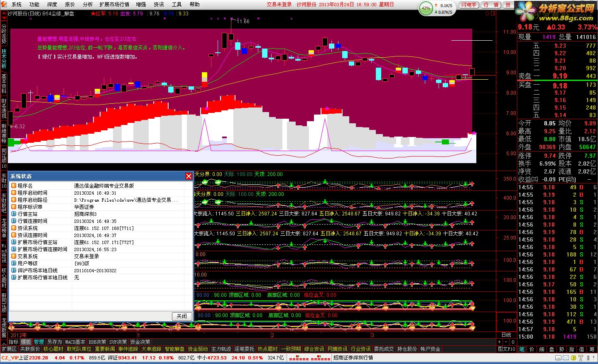This screenshot has height=364, width=598.
Task: Open 逐笔委托 in bottom toolbar
Action: (244, 349)
